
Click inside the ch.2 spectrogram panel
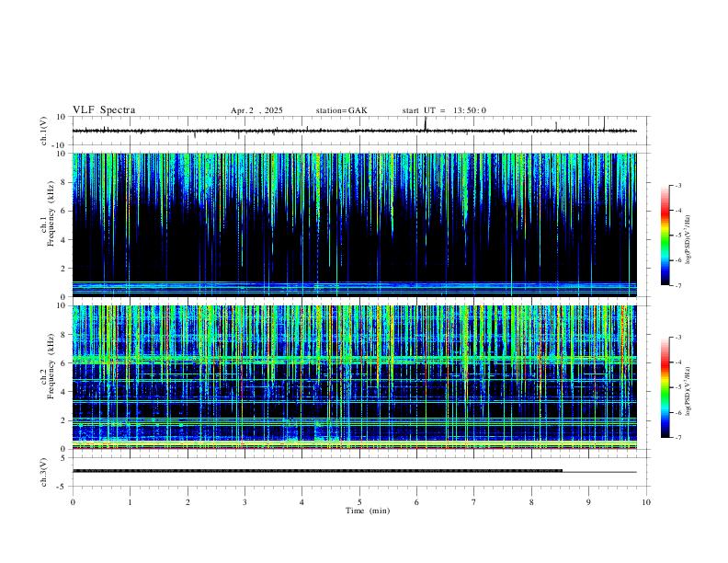355,377
